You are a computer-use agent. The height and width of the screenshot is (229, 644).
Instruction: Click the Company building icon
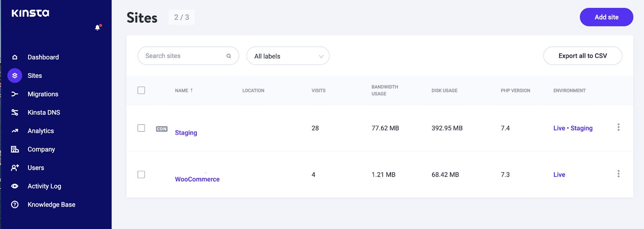15,149
